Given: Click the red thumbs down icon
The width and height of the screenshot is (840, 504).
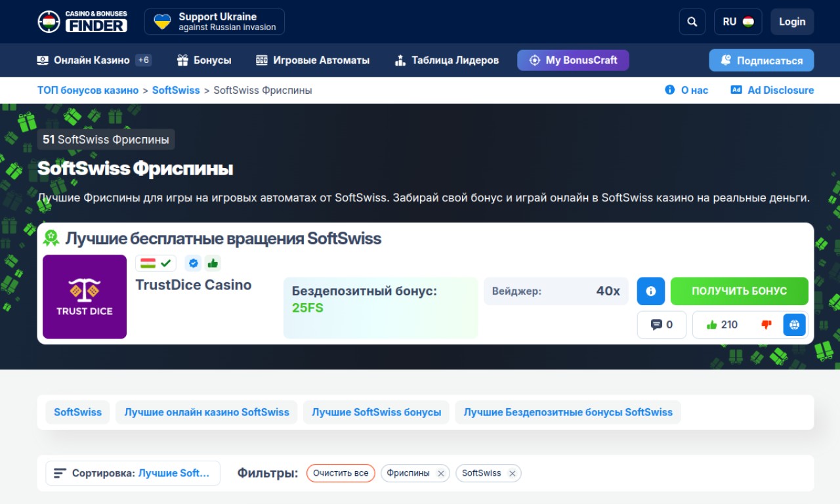Looking at the screenshot, I should click(x=765, y=325).
